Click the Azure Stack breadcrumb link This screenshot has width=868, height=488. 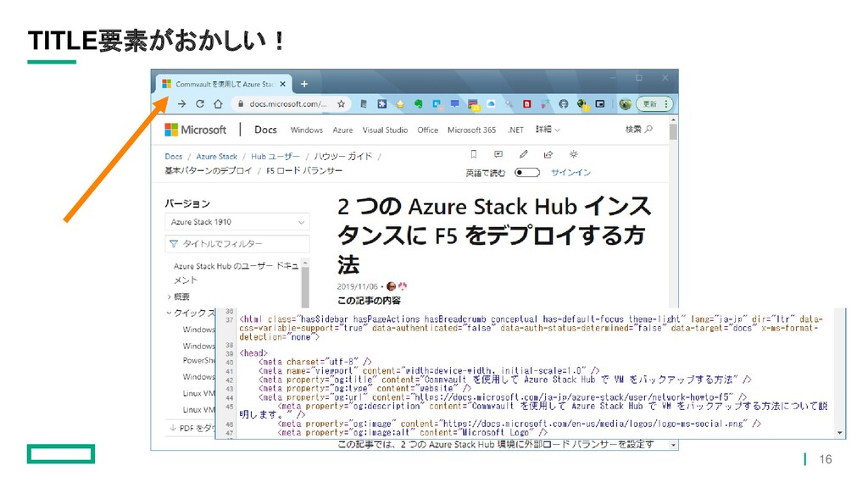click(216, 157)
